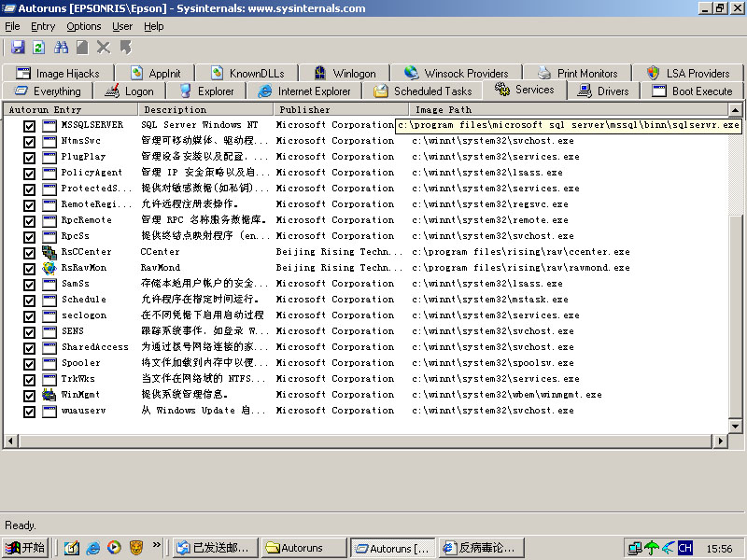The image size is (747, 560).
Task: Open the User menu
Action: (122, 27)
